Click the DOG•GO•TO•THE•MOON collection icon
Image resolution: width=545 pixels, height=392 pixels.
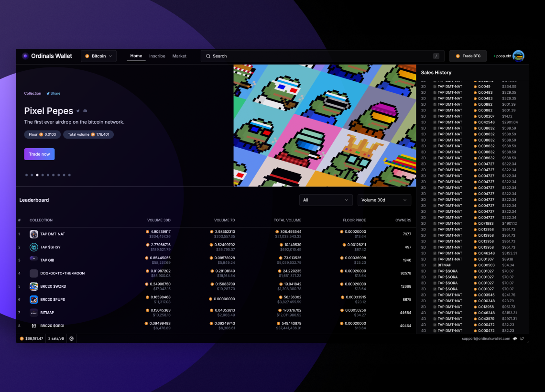click(x=34, y=273)
